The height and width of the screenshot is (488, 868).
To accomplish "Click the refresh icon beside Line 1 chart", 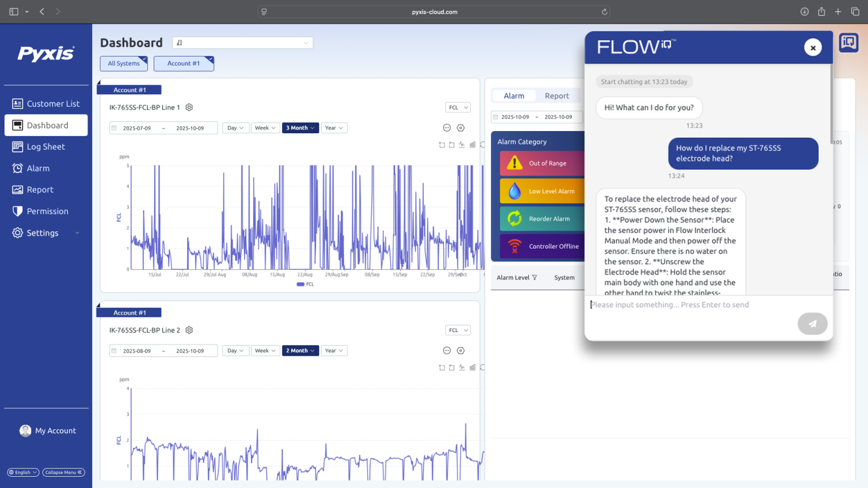I will click(x=482, y=145).
